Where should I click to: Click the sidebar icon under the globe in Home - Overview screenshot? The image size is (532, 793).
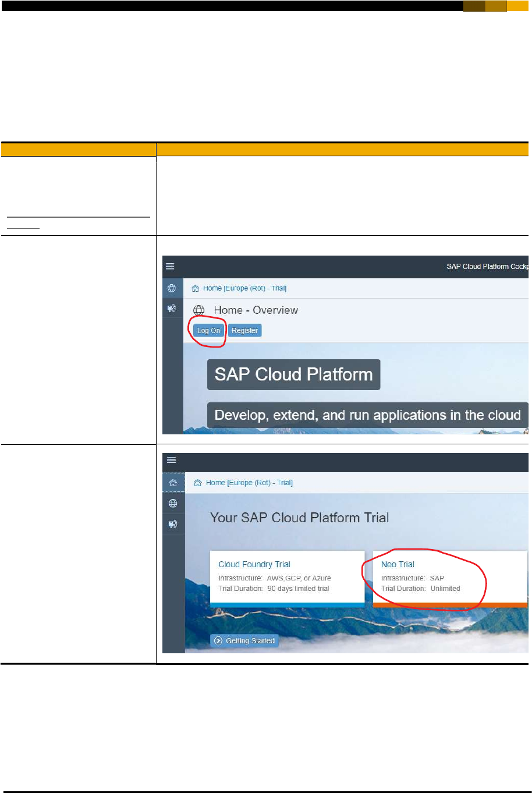point(172,309)
